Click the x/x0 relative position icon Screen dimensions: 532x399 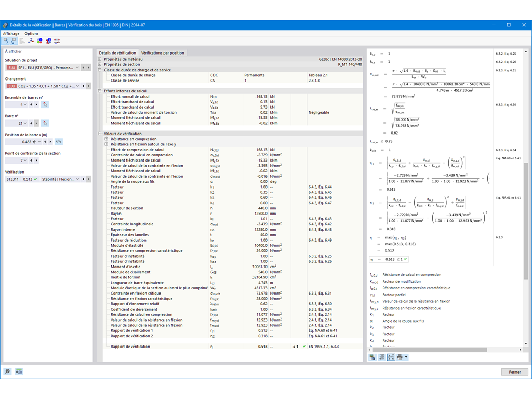point(58,142)
